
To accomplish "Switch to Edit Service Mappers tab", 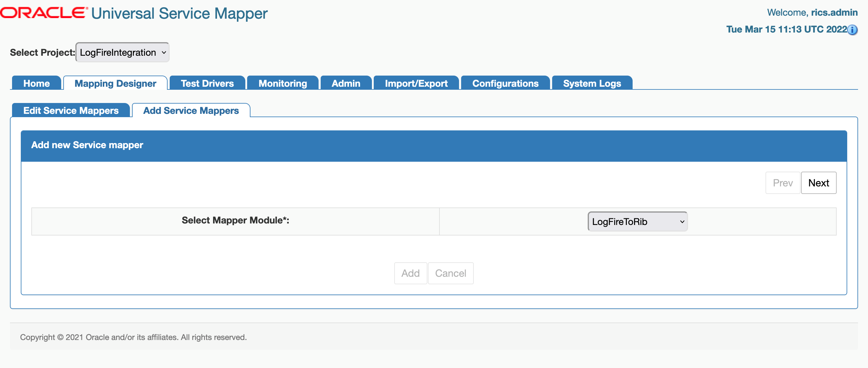I will [71, 111].
